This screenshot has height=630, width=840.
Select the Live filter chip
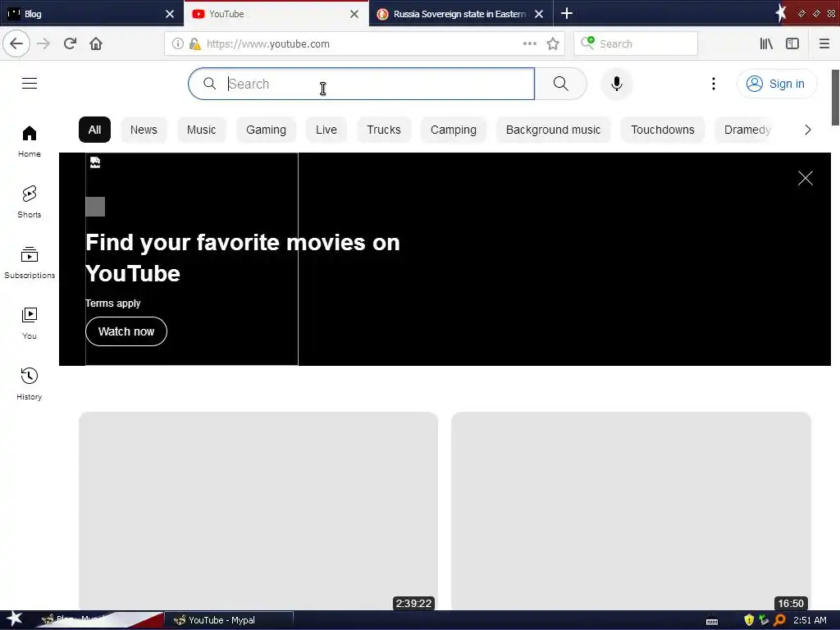point(326,130)
